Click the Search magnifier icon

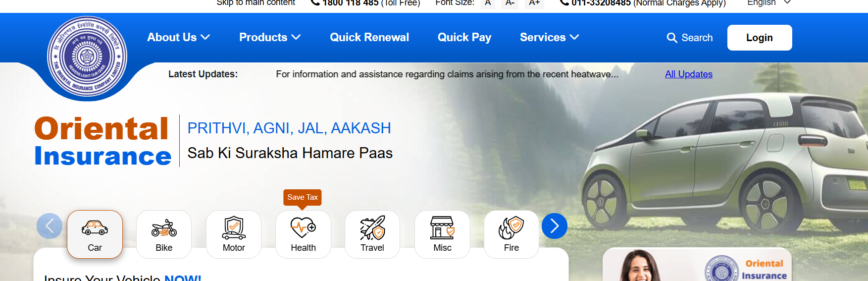[672, 38]
